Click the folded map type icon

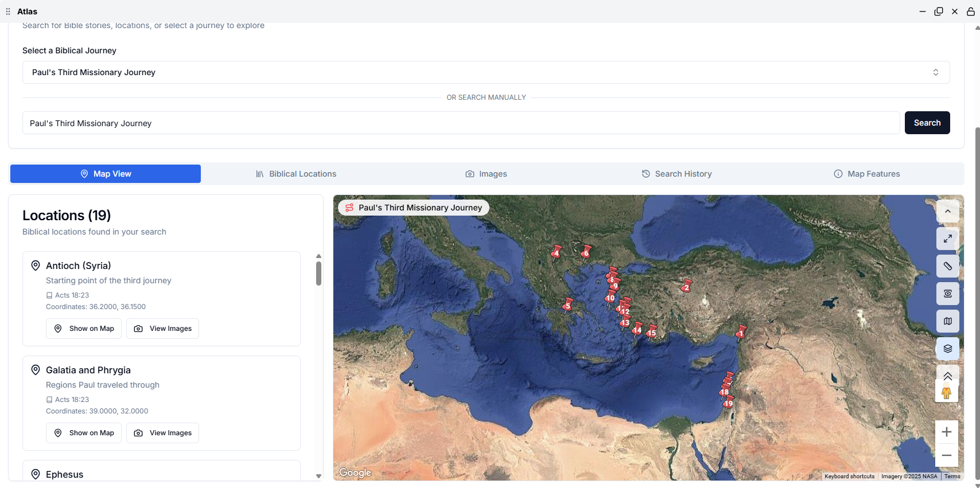(x=948, y=321)
